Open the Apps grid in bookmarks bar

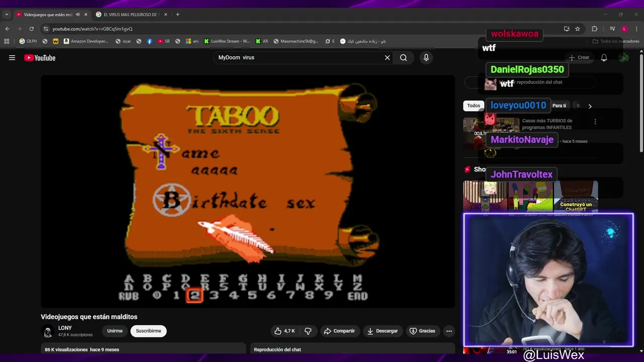(7, 41)
